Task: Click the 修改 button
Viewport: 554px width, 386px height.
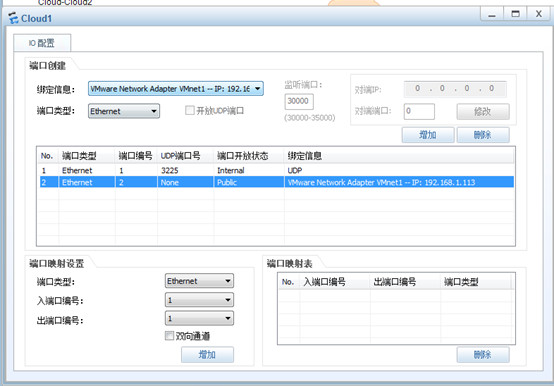Action: coord(483,112)
